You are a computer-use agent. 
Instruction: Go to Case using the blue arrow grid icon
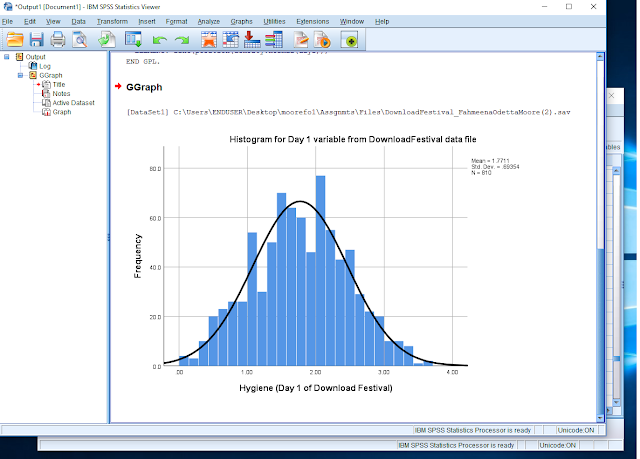tap(231, 40)
